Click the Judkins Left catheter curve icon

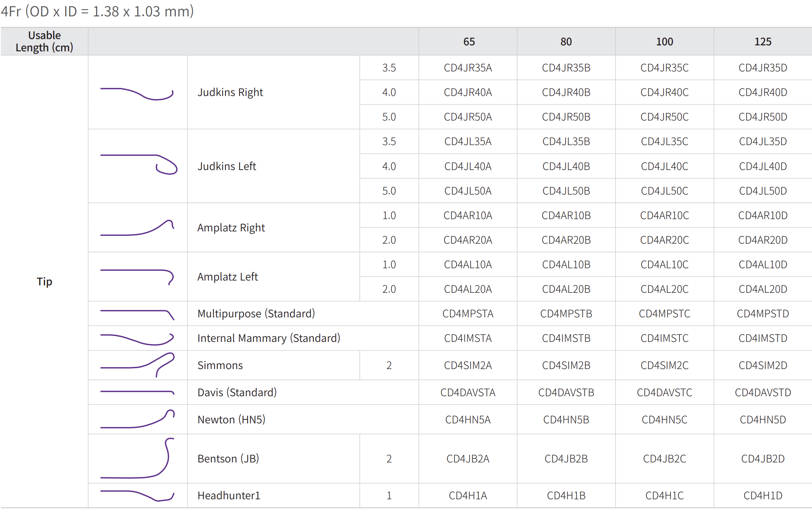[x=138, y=164]
